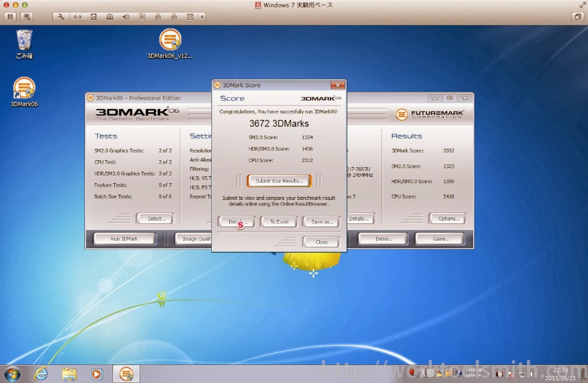Click the 3DMark06 taskbar button
Screen dimensions: 588x383
pyautogui.click(x=126, y=374)
